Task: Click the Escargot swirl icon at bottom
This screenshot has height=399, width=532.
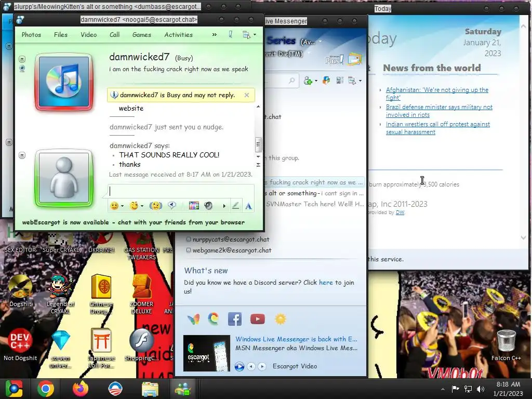Action: point(214,319)
